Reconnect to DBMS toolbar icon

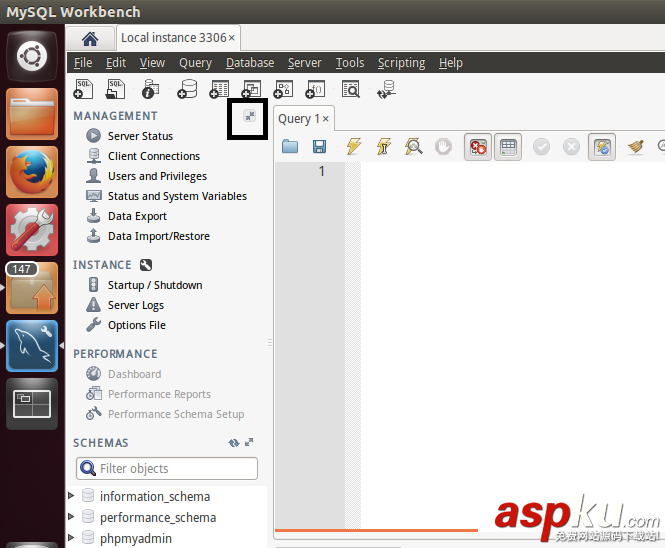(x=386, y=89)
